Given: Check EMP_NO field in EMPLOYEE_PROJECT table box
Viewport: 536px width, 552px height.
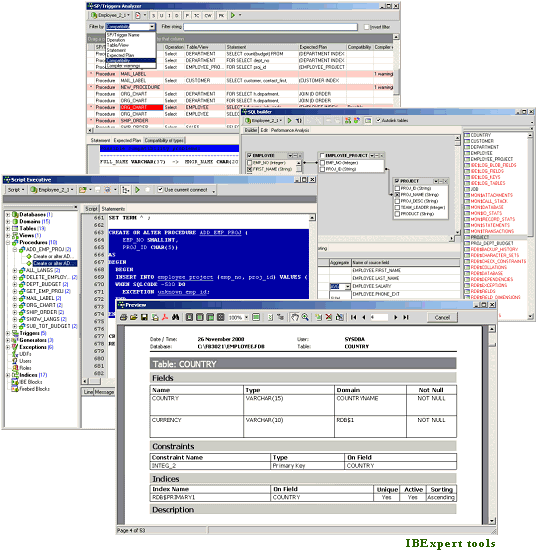Looking at the screenshot, I should [322, 163].
